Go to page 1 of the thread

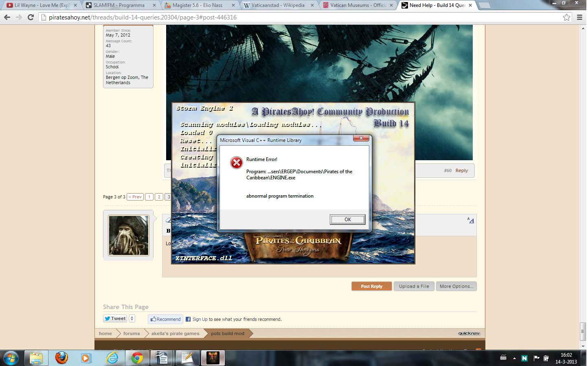click(x=149, y=197)
